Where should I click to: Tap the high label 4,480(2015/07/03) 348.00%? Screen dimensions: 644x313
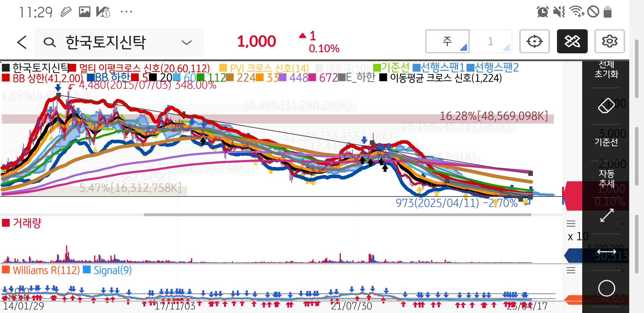pyautogui.click(x=147, y=85)
